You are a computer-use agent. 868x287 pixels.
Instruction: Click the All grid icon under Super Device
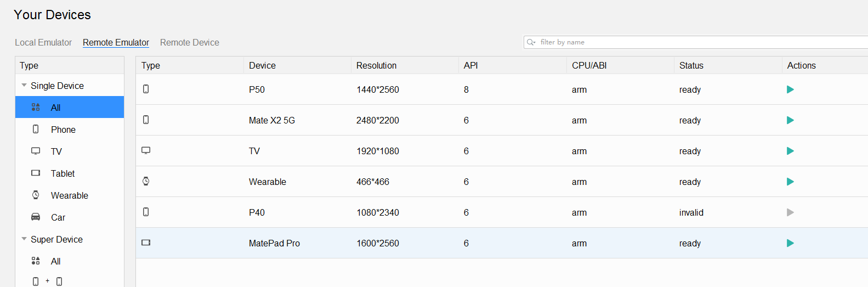click(36, 261)
